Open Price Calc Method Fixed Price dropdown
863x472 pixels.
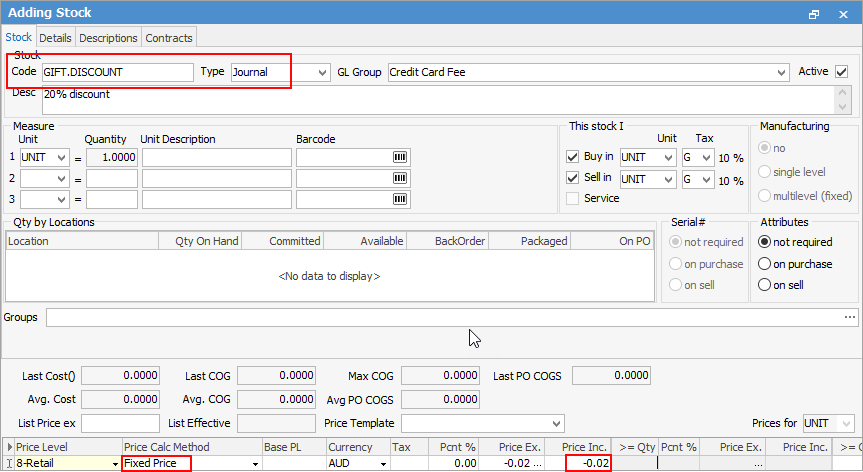pos(254,464)
